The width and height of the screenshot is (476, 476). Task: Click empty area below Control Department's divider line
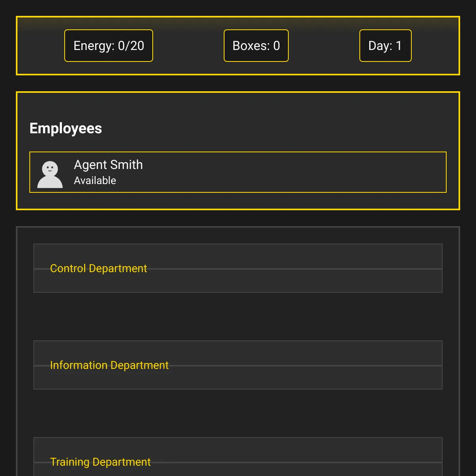pos(238,281)
